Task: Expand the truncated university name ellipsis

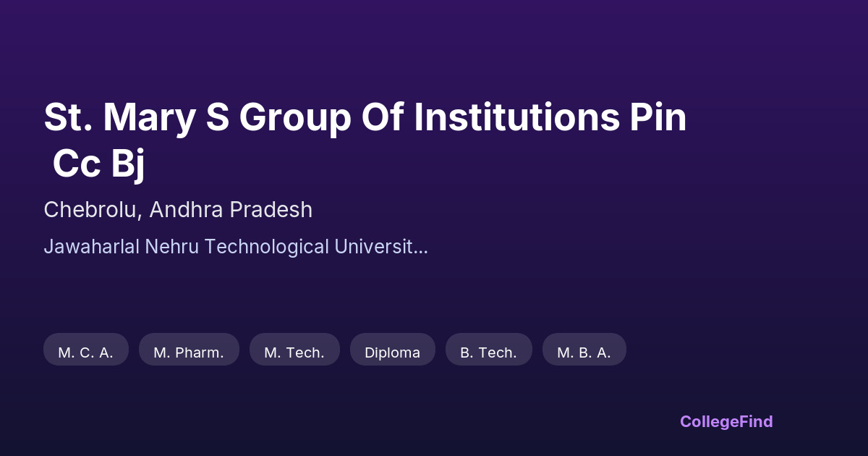Action: (420, 247)
